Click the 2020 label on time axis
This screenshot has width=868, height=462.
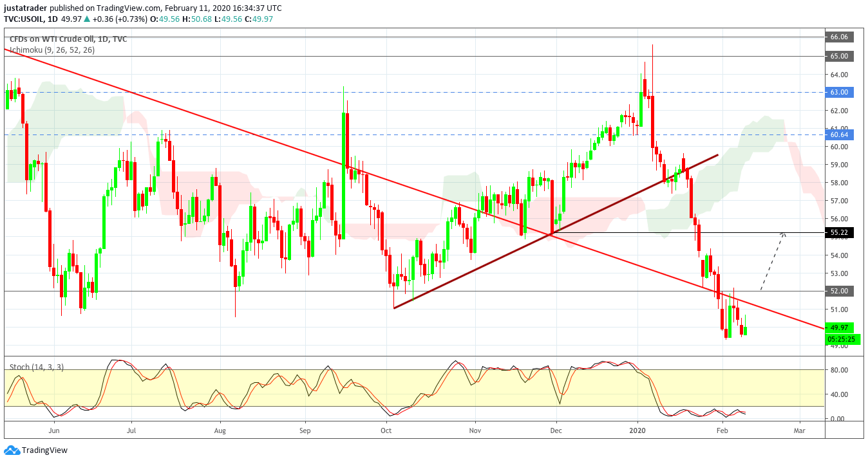click(637, 430)
